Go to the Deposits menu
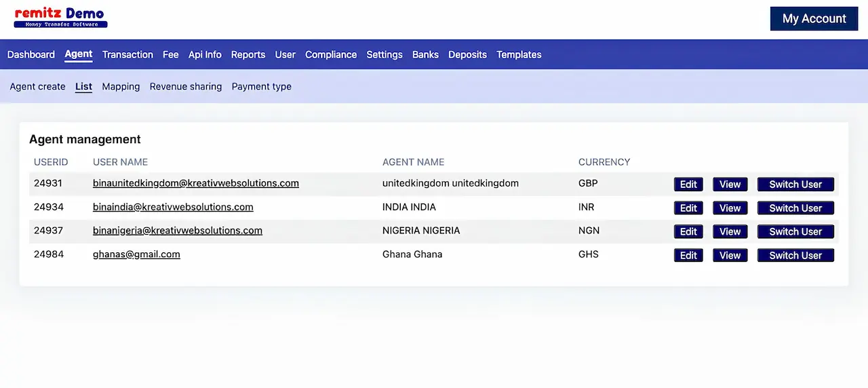Viewport: 868px width, 388px height. [x=467, y=55]
